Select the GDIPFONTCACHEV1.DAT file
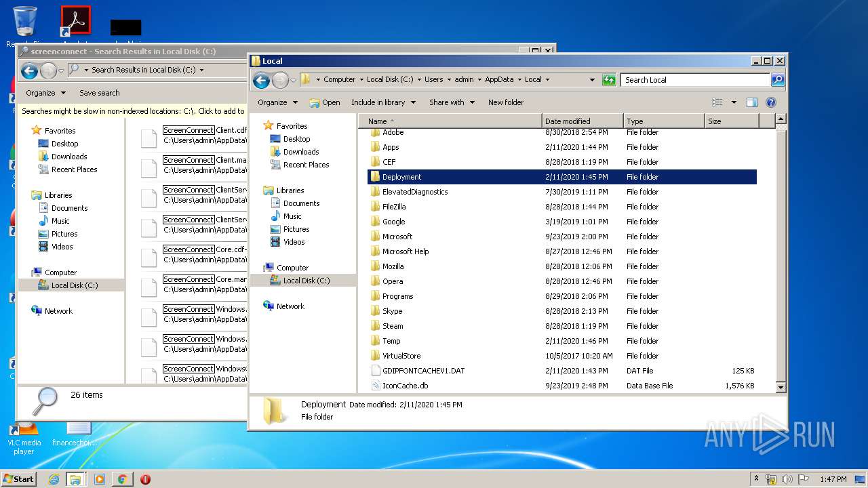Screen dimensions: 868x488 point(423,371)
